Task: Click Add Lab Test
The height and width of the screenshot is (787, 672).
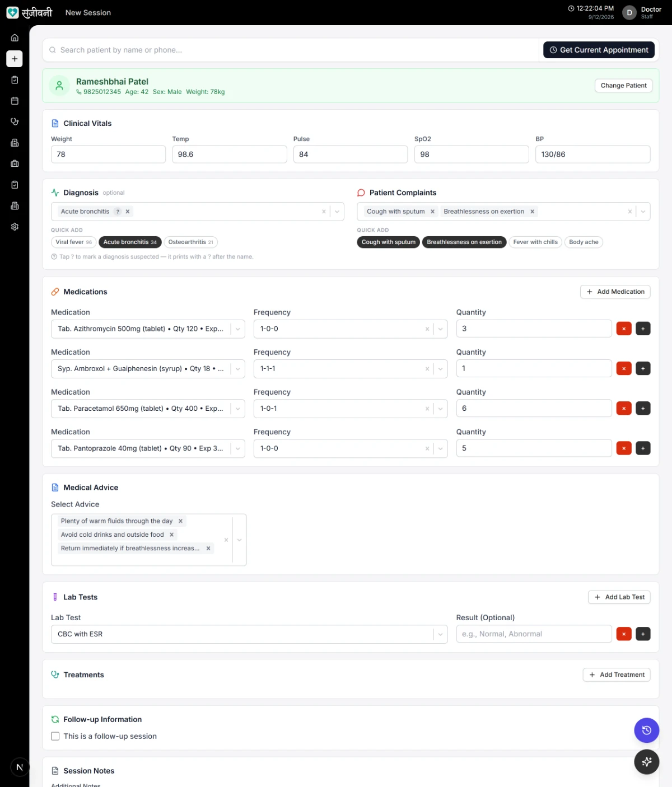Action: coord(619,597)
